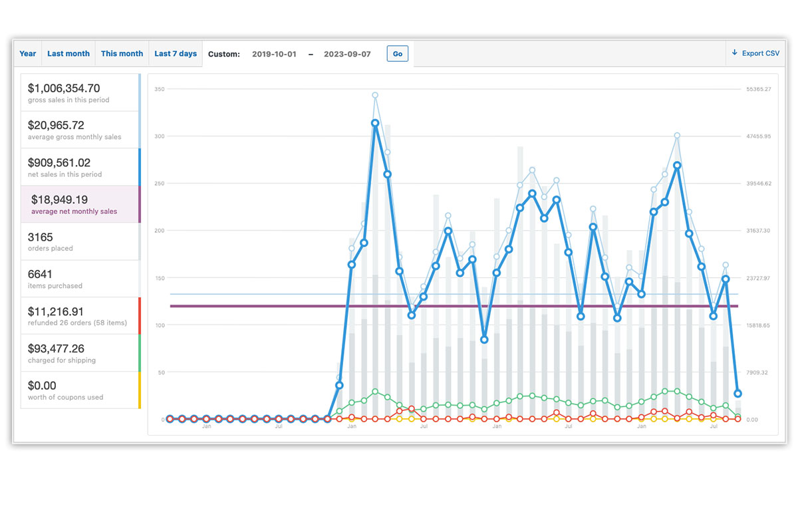This screenshot has width=798, height=532.
Task: Toggle gross sales in this period series
Action: pyautogui.click(x=80, y=92)
